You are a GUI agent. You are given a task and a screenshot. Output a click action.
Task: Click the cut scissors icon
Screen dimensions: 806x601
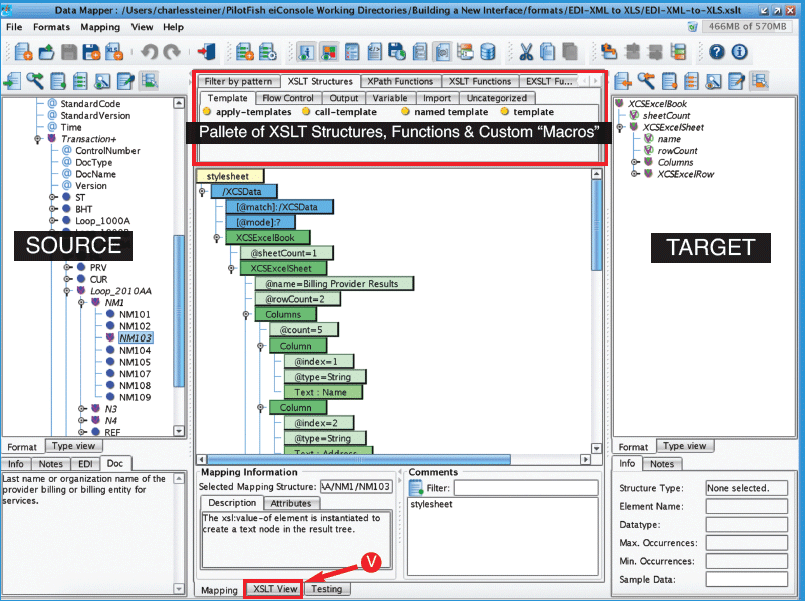point(525,52)
